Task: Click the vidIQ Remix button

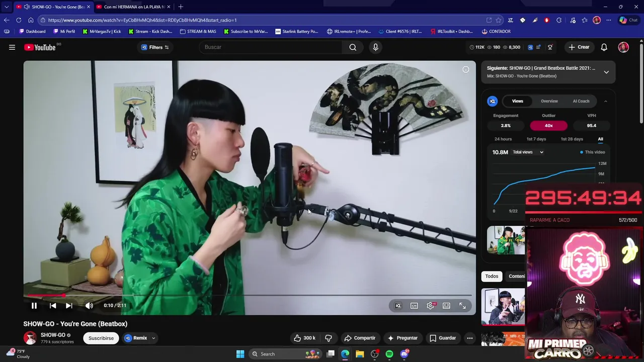Action: click(x=136, y=338)
